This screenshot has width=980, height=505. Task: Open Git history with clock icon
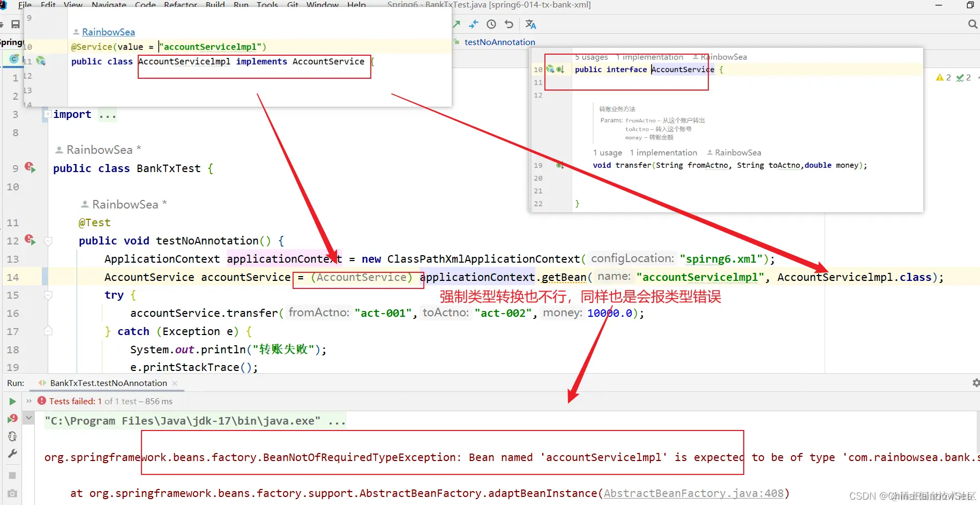[491, 24]
